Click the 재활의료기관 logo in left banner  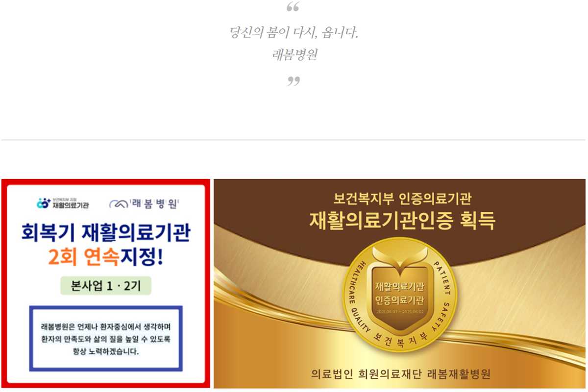(x=63, y=203)
